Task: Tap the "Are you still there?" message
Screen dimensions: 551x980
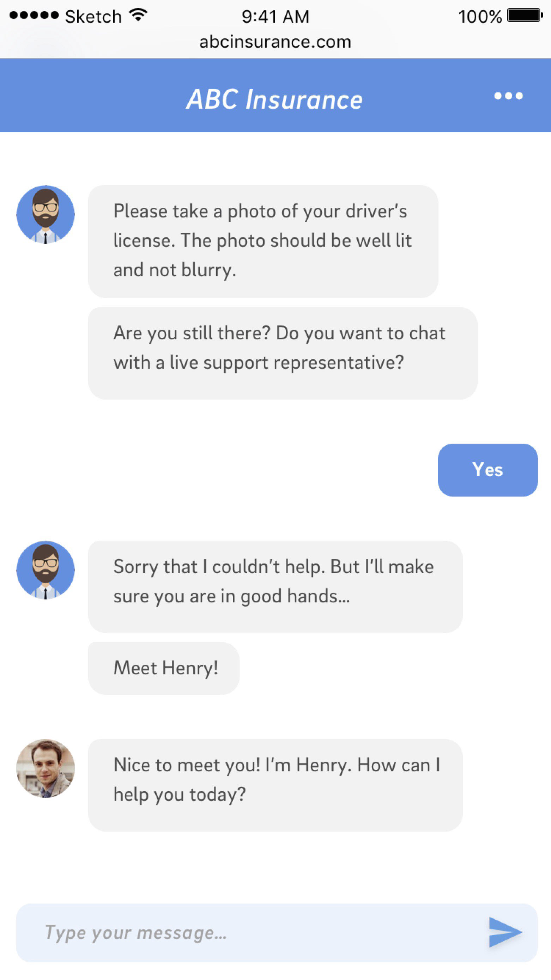Action: 282,353
